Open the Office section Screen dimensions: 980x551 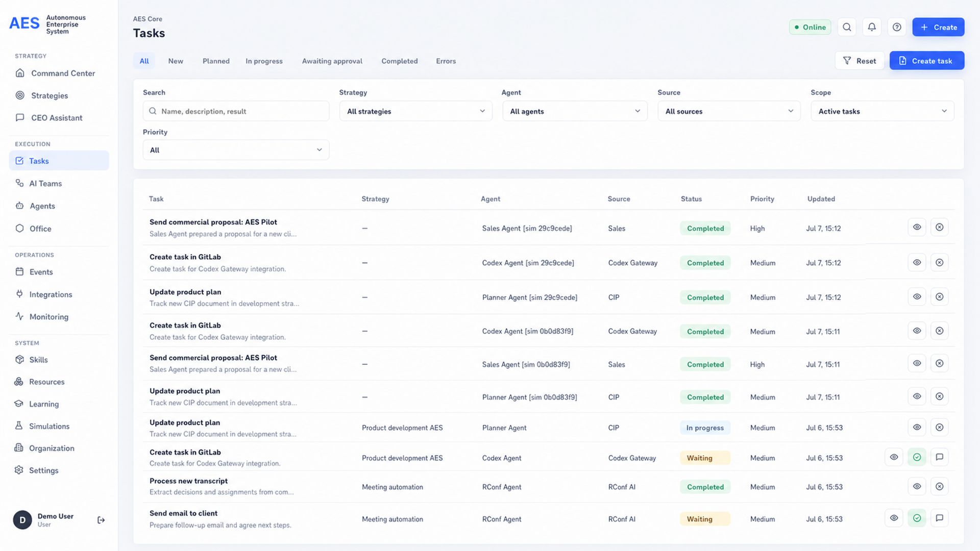(x=59, y=229)
